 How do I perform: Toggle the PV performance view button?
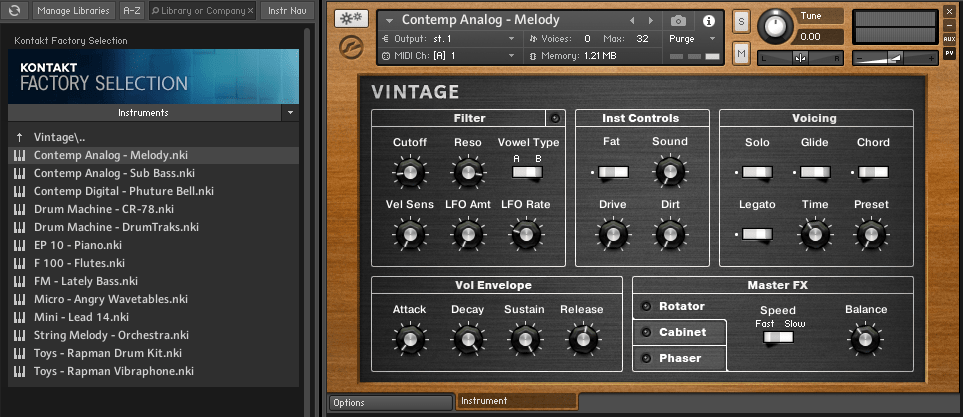[x=949, y=53]
